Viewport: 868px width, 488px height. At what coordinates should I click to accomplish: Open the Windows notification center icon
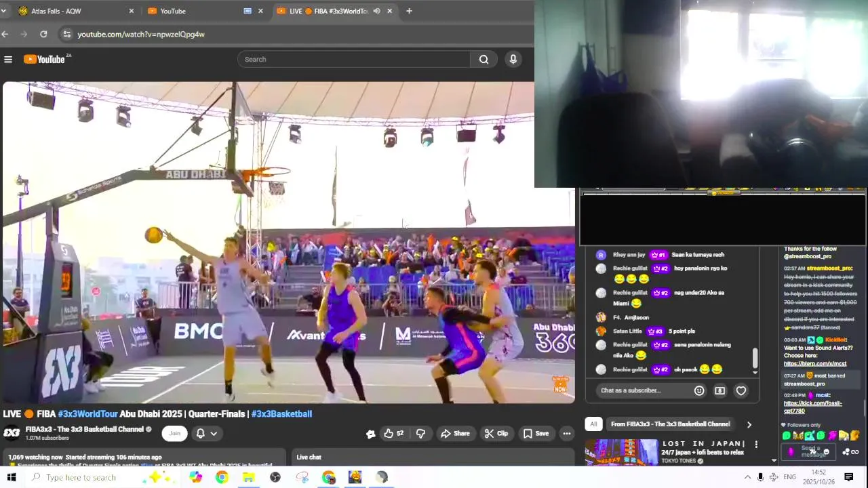coord(848,477)
